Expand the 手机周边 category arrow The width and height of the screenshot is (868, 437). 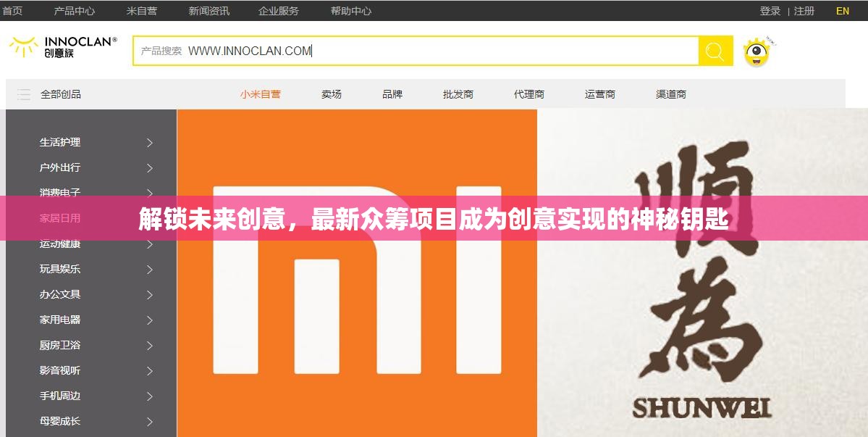pos(149,396)
